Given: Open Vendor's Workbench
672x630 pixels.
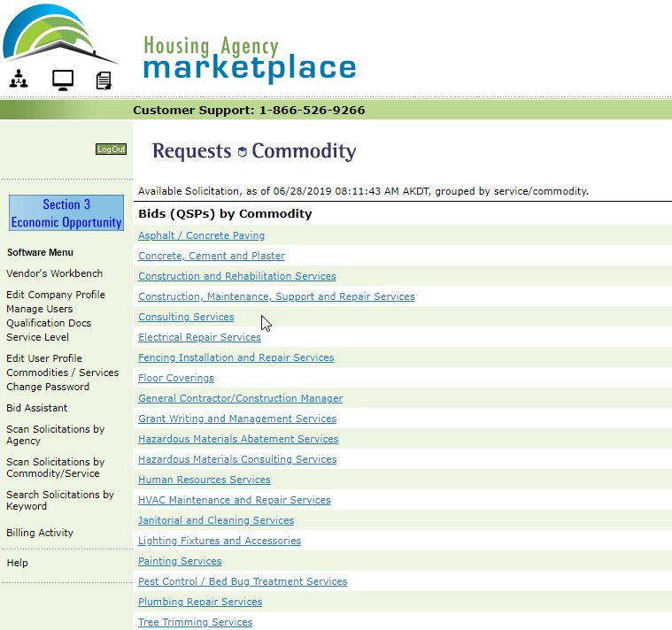Looking at the screenshot, I should (54, 273).
